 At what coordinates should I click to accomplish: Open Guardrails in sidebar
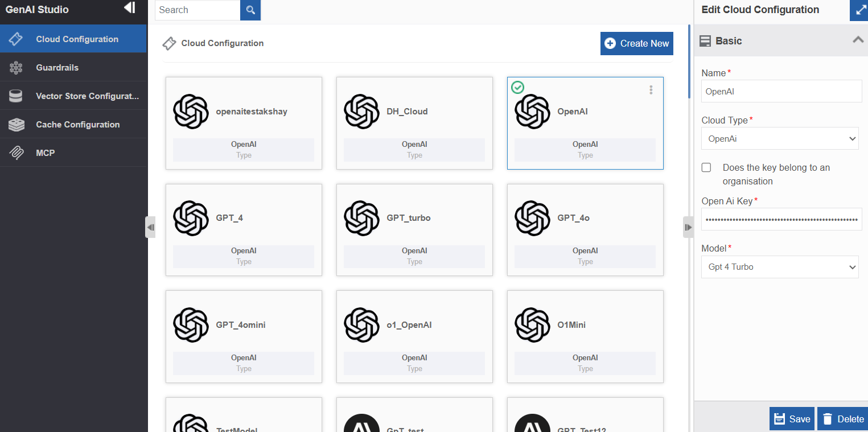(73, 68)
